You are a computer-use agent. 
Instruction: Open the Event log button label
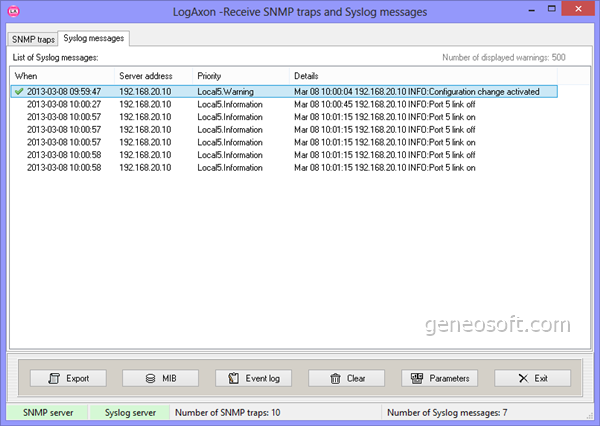coord(262,378)
